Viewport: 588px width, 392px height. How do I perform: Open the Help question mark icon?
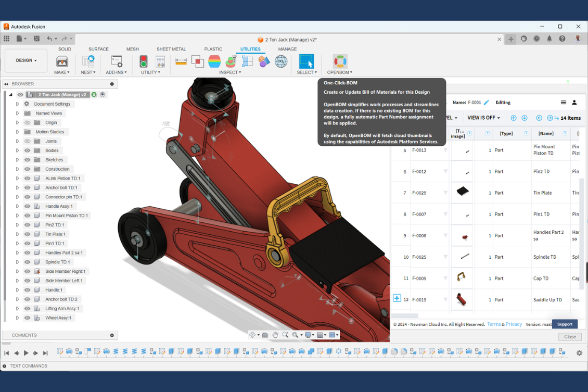[x=562, y=39]
